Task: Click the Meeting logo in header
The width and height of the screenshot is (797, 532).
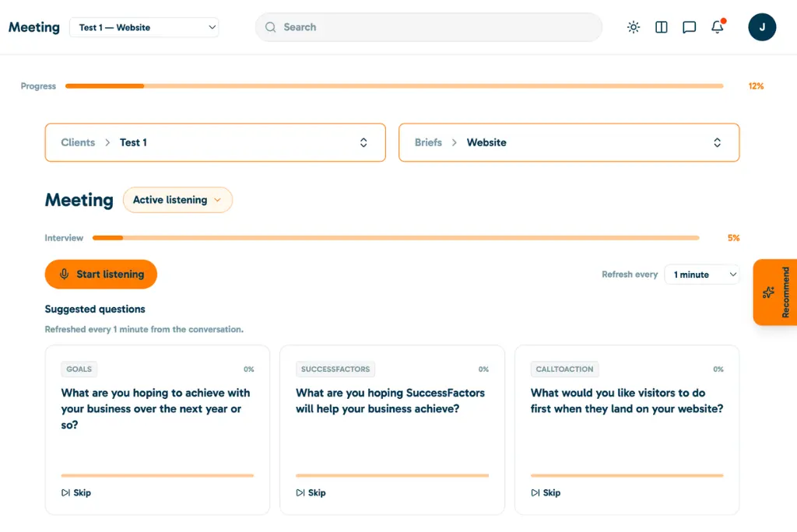Action: (34, 27)
